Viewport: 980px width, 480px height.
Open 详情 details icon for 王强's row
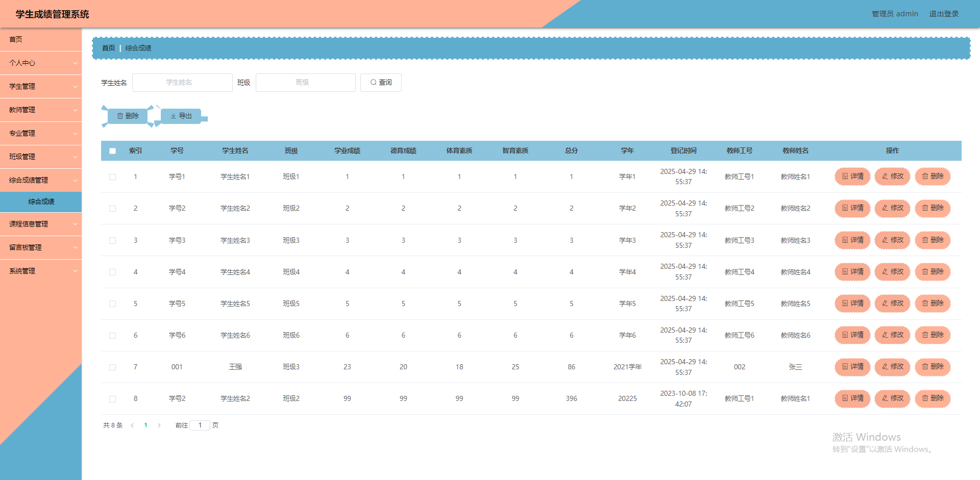click(844, 367)
